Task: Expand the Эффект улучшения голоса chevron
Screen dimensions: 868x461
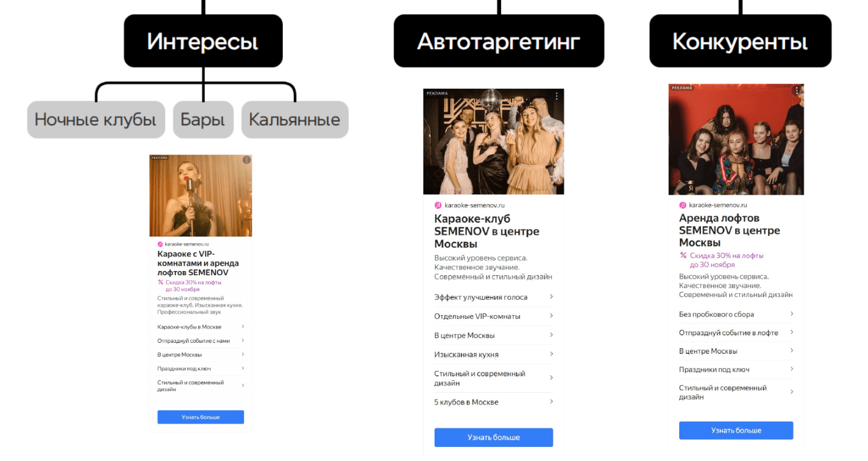Action: coord(551,297)
